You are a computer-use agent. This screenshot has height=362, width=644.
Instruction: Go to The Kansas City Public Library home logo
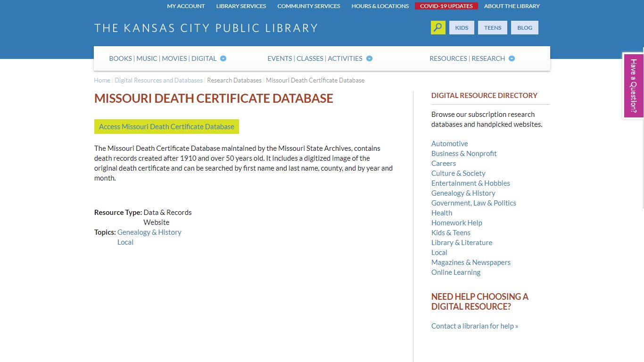tap(206, 28)
